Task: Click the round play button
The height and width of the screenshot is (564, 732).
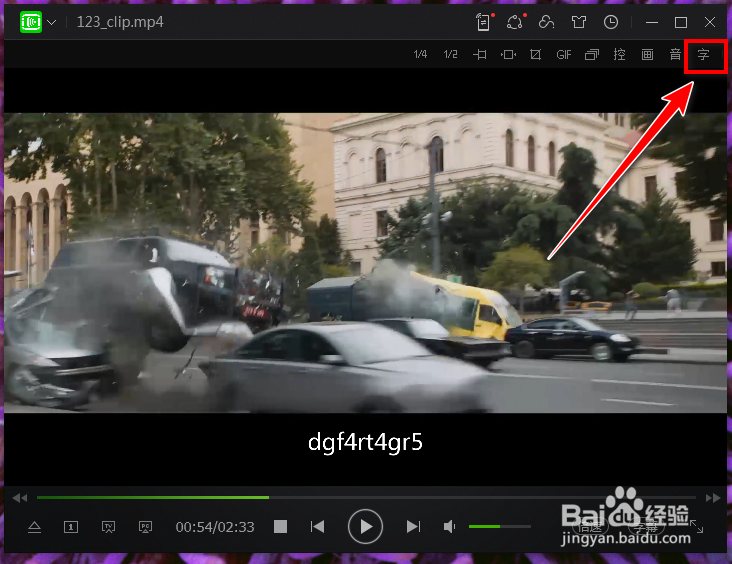Action: (x=365, y=527)
